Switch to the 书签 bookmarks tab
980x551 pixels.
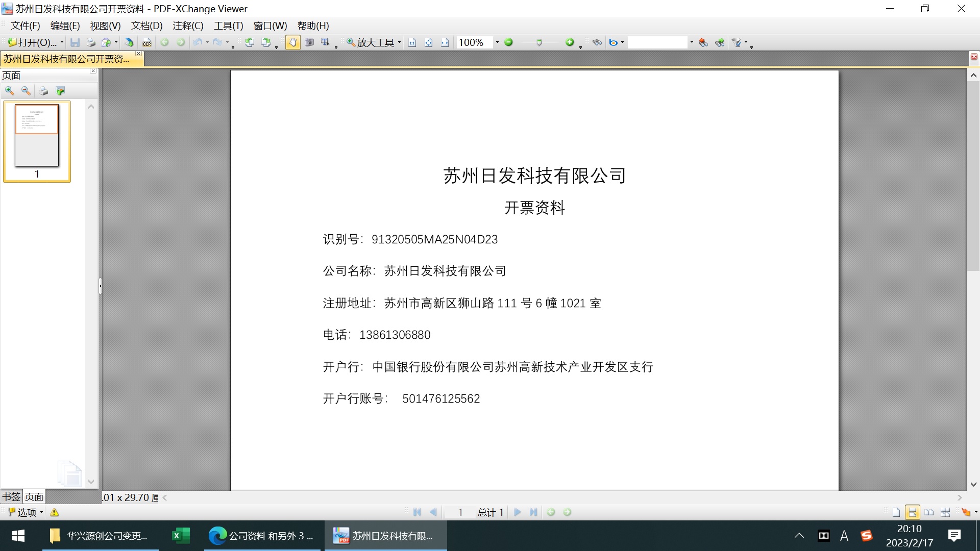11,497
